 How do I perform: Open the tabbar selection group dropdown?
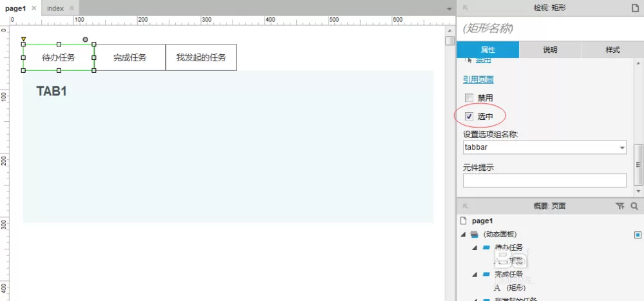622,147
